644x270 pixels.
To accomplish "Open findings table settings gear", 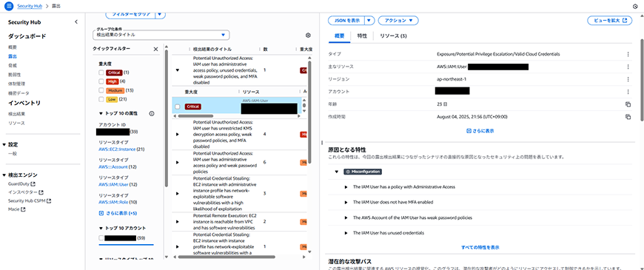I will point(308,36).
